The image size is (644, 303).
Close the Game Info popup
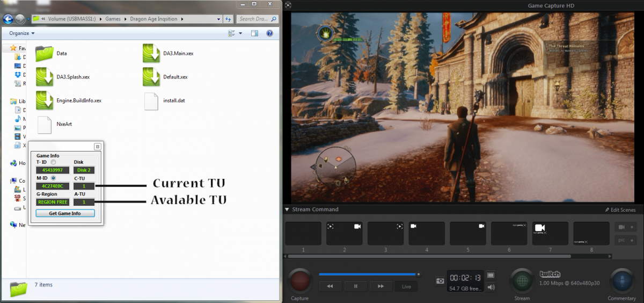(x=97, y=146)
